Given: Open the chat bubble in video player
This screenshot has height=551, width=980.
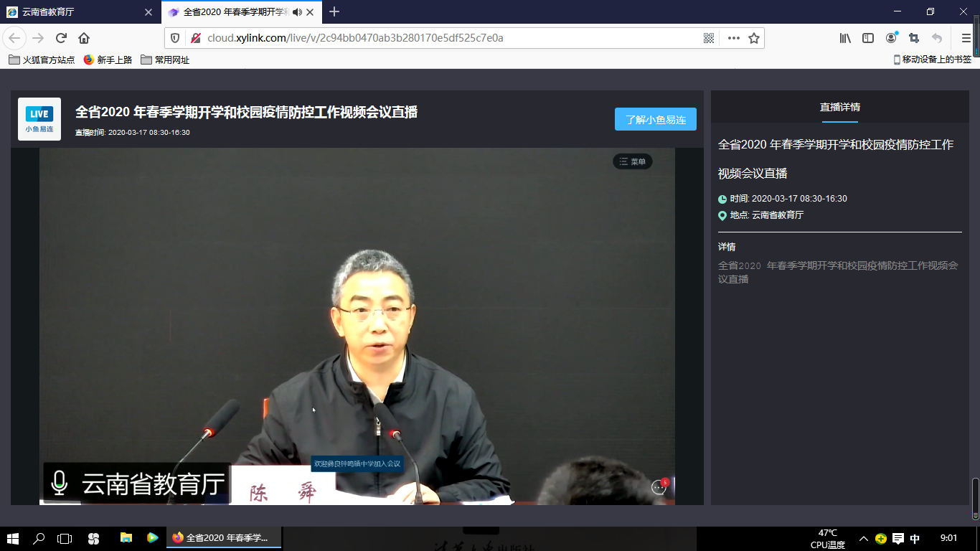Looking at the screenshot, I should point(659,487).
